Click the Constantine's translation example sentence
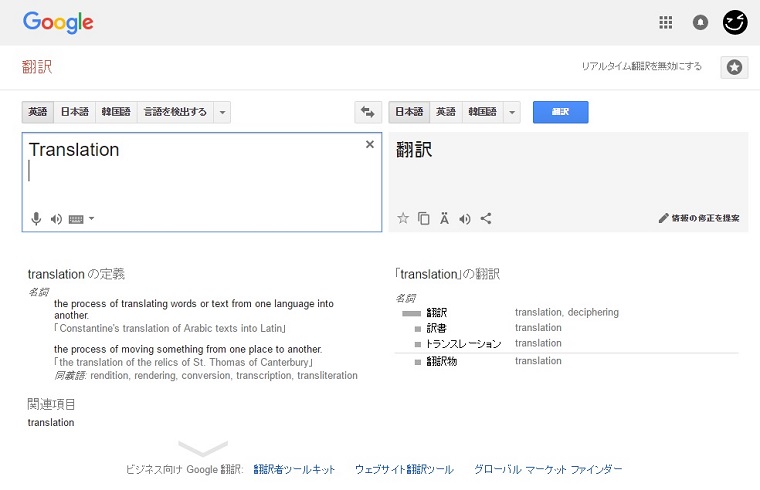 170,329
